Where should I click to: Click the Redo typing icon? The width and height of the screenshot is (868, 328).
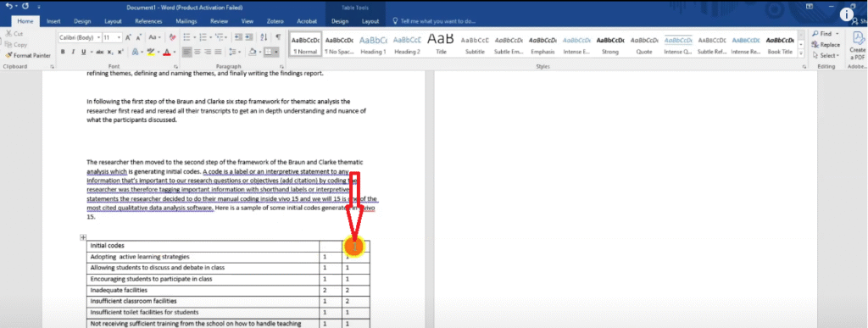coord(25,7)
